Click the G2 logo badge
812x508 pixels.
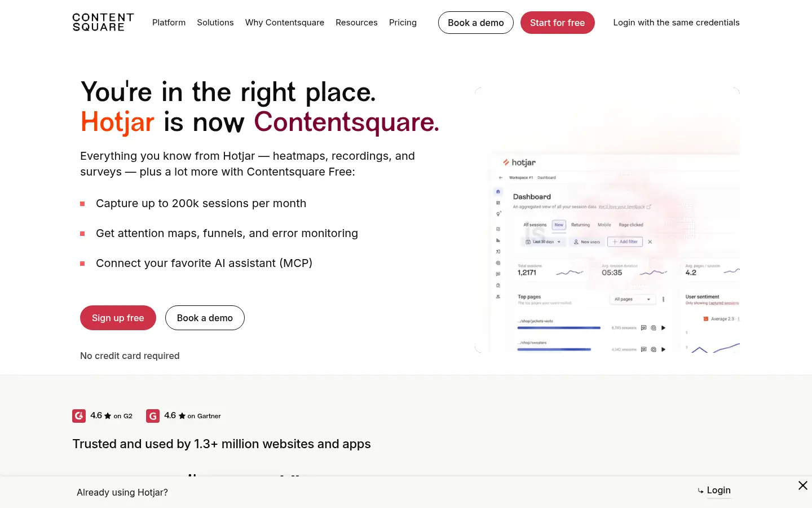[x=79, y=416]
